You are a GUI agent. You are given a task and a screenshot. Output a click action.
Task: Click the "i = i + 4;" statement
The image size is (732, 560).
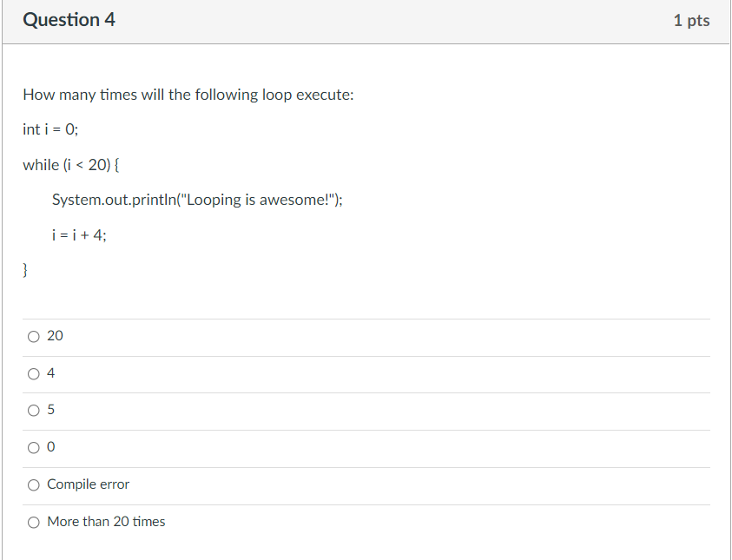[x=80, y=234]
